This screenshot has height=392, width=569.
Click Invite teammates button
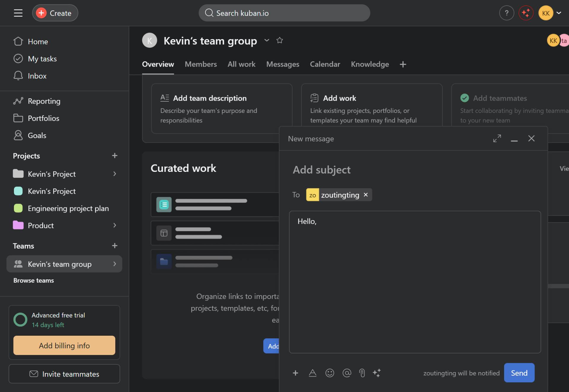click(64, 374)
